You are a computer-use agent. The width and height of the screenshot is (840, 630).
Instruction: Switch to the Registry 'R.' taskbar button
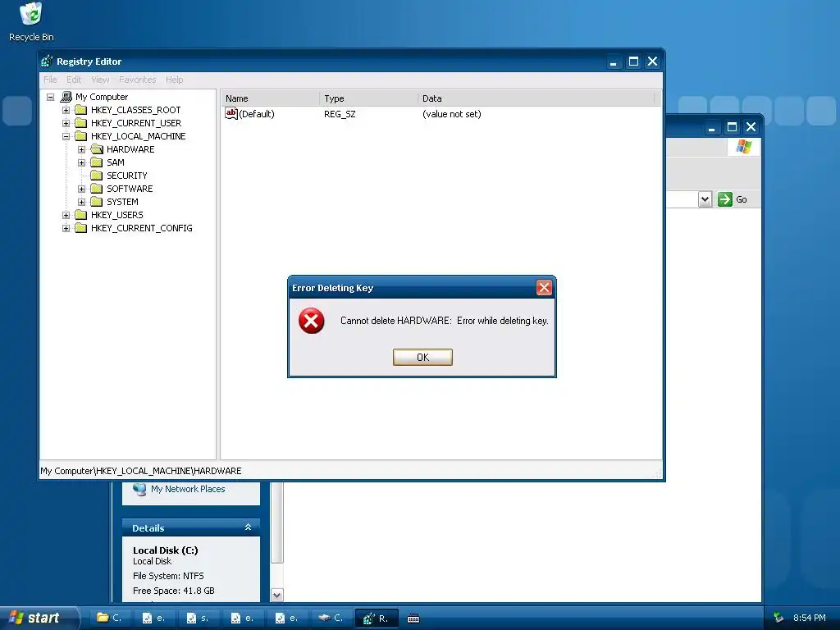pos(376,619)
